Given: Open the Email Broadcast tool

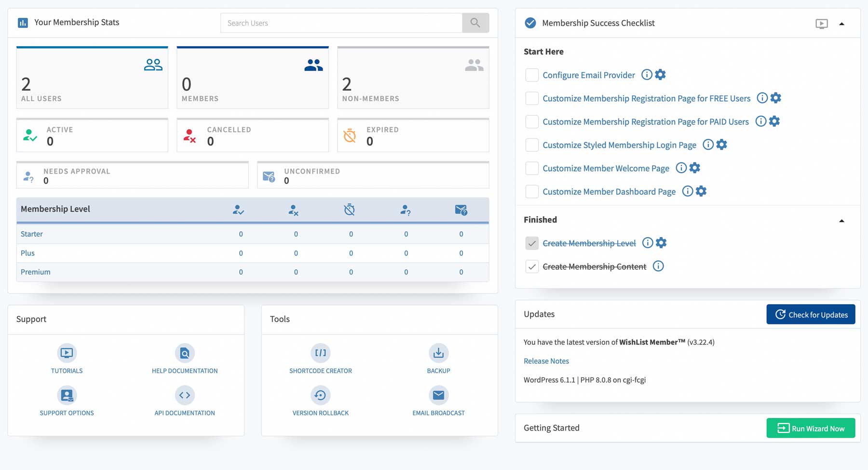Looking at the screenshot, I should click(438, 395).
